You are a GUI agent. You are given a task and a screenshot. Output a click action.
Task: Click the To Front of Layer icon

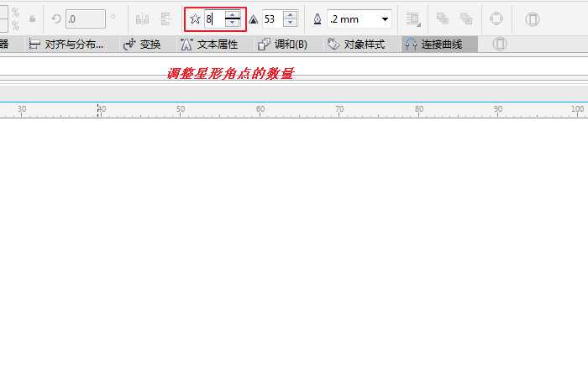[x=443, y=18]
